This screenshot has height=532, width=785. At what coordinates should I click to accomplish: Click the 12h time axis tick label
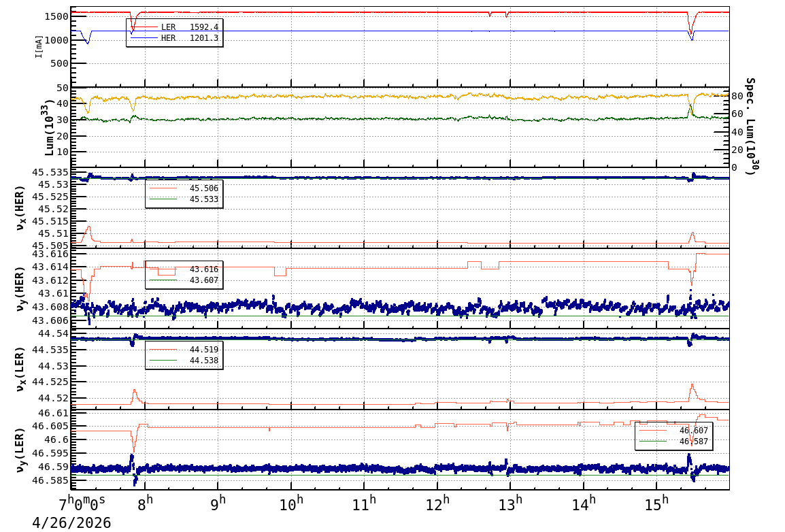(437, 503)
